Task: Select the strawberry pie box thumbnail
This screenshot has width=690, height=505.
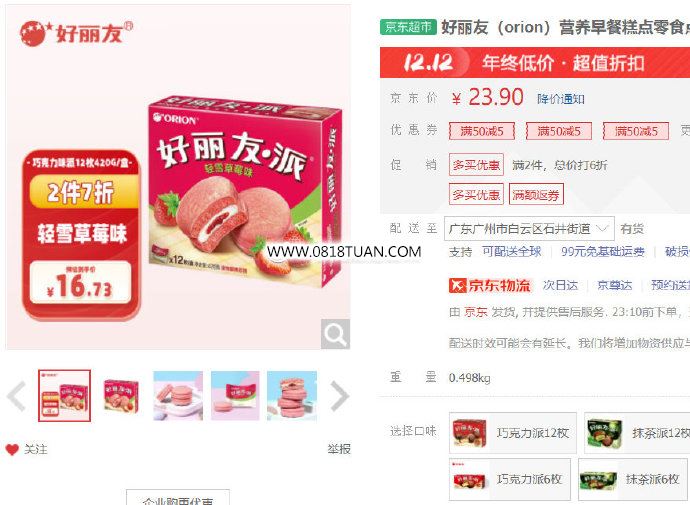Action: pyautogui.click(x=121, y=396)
